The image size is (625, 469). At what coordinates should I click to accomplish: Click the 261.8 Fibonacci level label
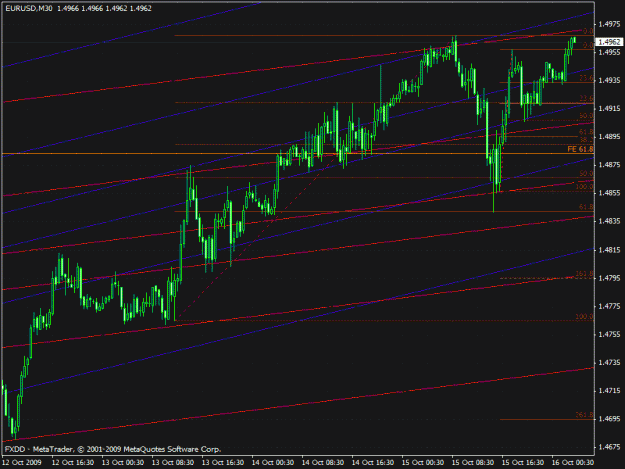coord(585,415)
